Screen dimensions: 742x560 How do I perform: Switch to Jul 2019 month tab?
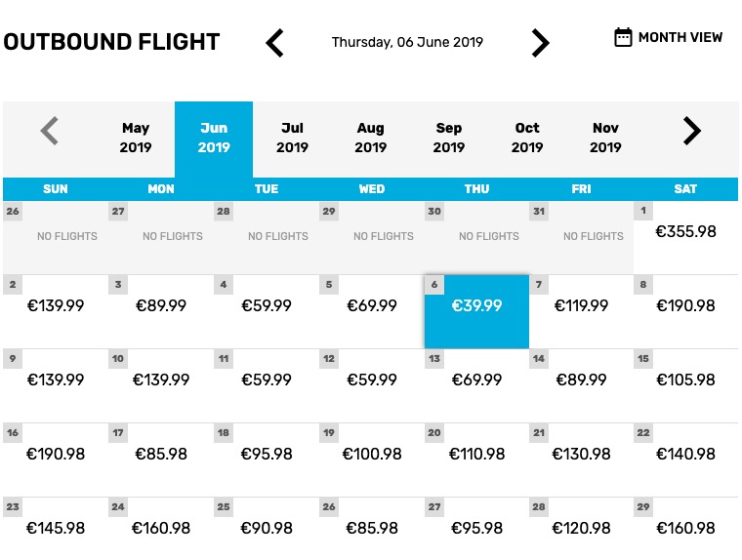(292, 138)
